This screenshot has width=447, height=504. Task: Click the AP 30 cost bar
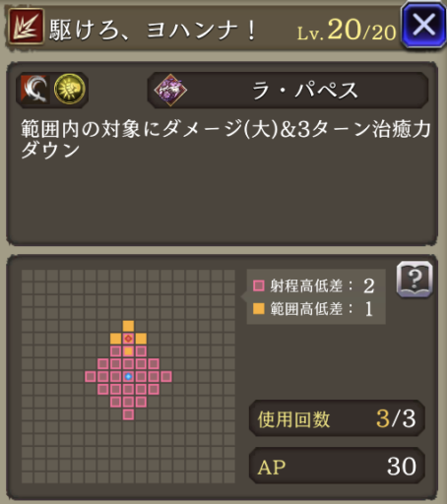pyautogui.click(x=337, y=466)
